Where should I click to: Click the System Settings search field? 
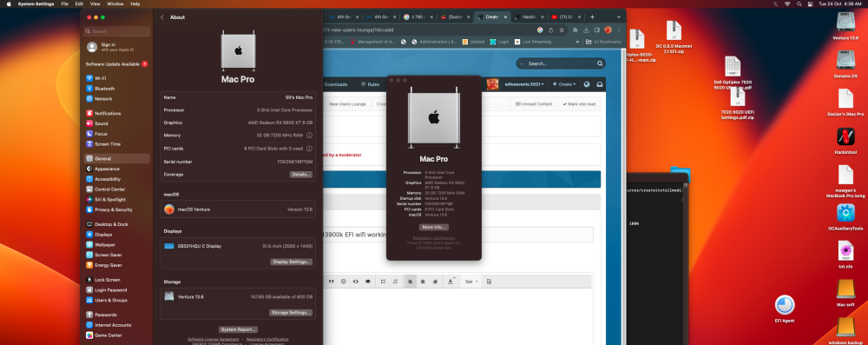pos(117,31)
